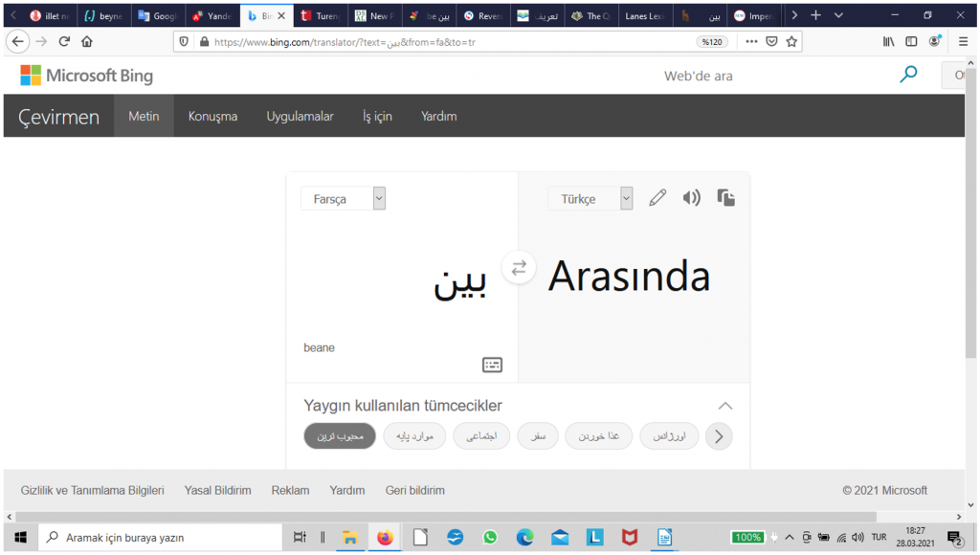Image resolution: width=980 pixels, height=555 pixels.
Task: Reload the page in the browser
Action: [64, 42]
